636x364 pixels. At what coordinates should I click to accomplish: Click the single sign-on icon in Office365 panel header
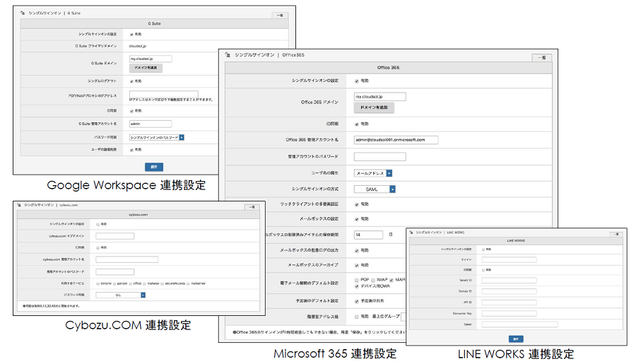(228, 55)
